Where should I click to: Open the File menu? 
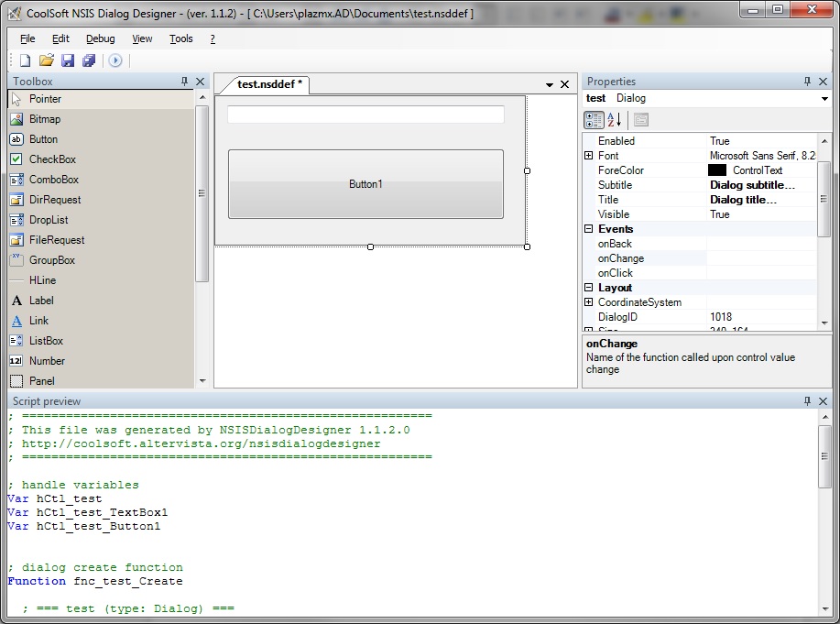27,38
